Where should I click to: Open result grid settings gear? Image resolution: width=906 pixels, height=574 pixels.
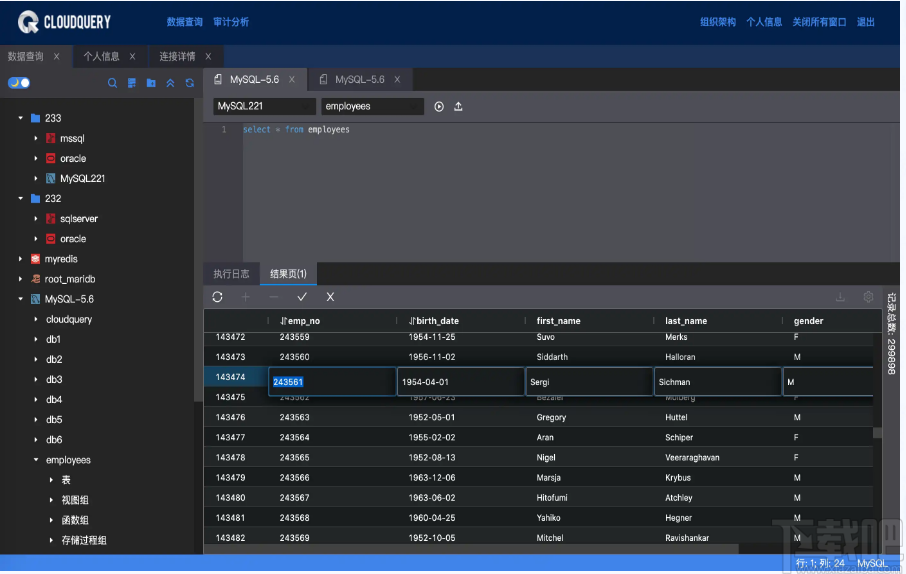[868, 297]
